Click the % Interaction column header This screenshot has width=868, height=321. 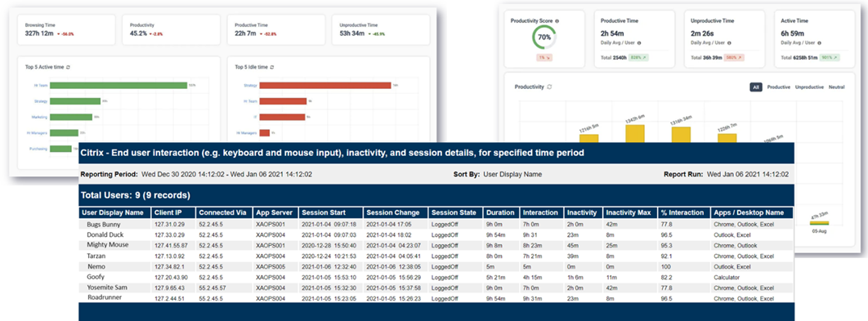tap(683, 212)
